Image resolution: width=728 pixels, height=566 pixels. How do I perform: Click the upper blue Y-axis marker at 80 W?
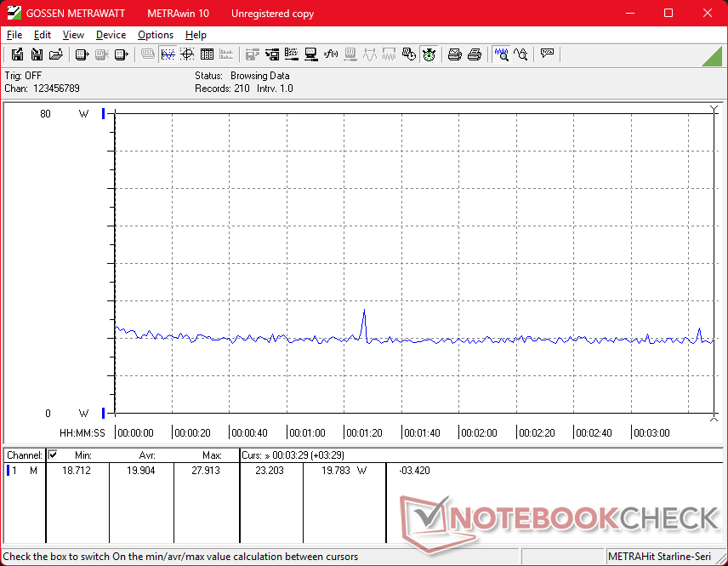coord(104,113)
